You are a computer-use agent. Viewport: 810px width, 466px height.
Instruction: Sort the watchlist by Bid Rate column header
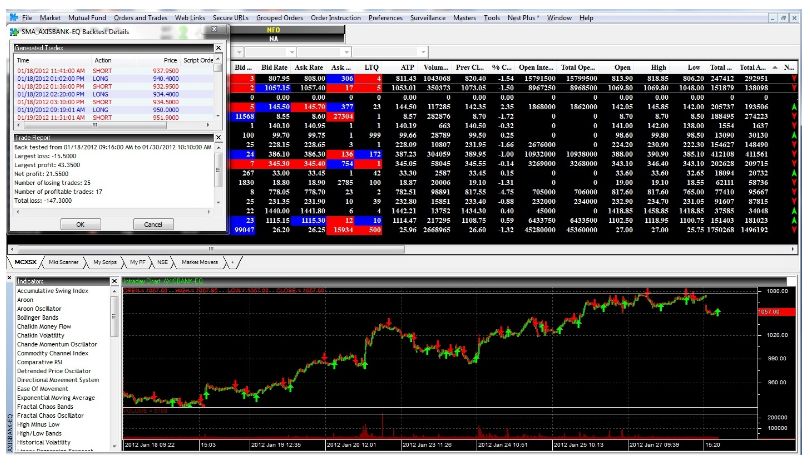[x=272, y=67]
